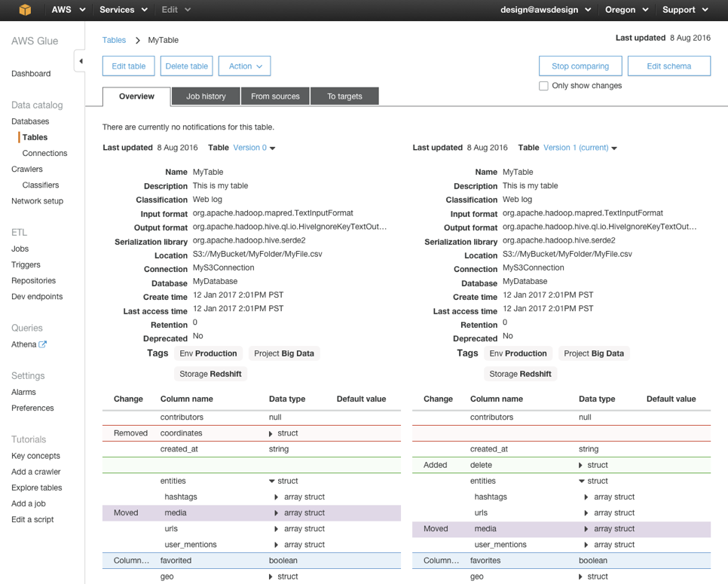The image size is (728, 584).
Task: Select the favorites column row in right table
Action: (x=561, y=561)
